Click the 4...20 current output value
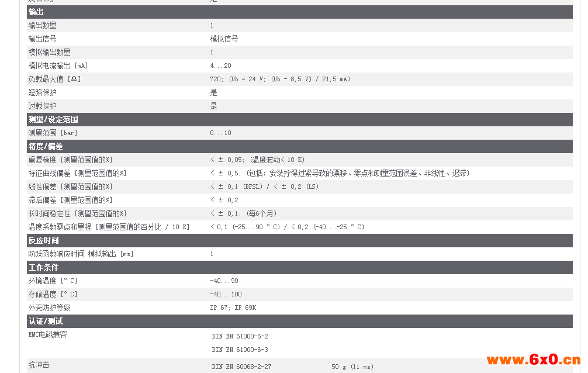The image size is (588, 373). pos(220,65)
